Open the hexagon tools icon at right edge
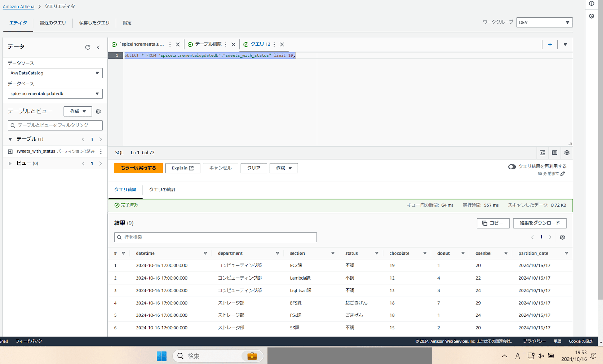Screen dimensions: 603x364 pyautogui.click(x=592, y=16)
